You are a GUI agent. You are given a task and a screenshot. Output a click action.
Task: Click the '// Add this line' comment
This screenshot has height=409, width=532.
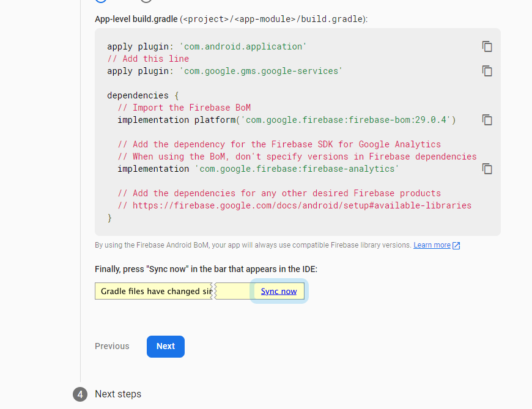[148, 59]
